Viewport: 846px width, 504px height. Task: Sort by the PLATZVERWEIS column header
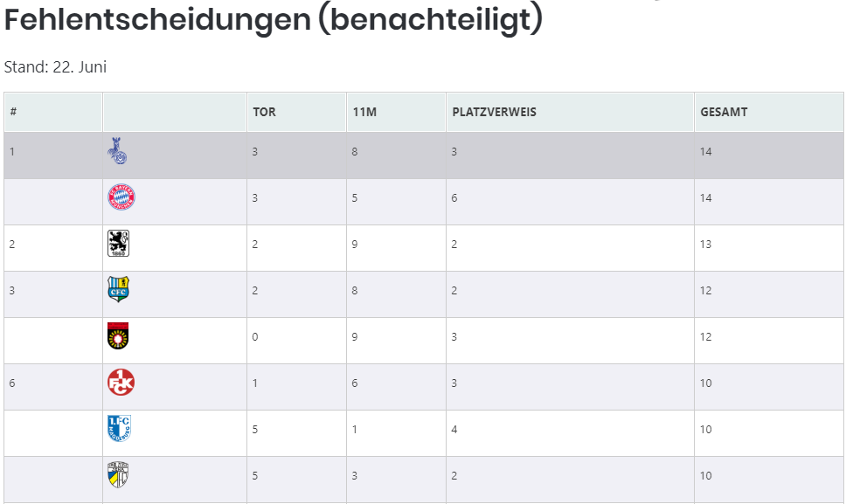tap(494, 112)
